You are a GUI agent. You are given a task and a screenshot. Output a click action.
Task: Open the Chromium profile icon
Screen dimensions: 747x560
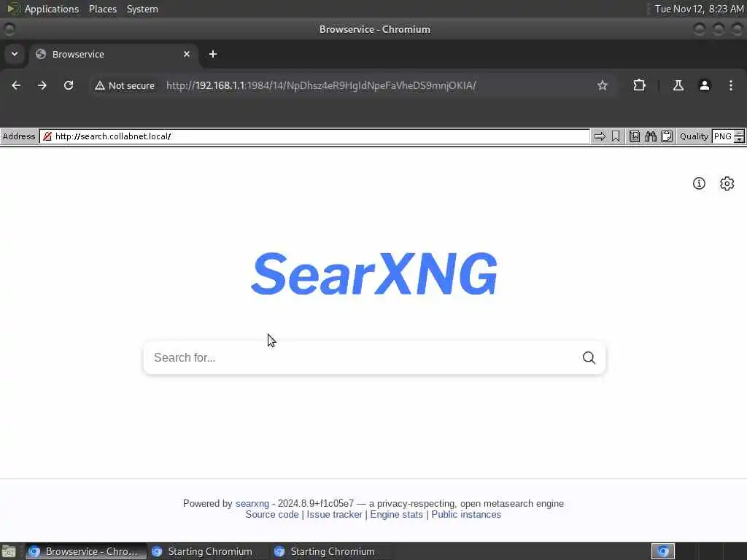coord(705,85)
